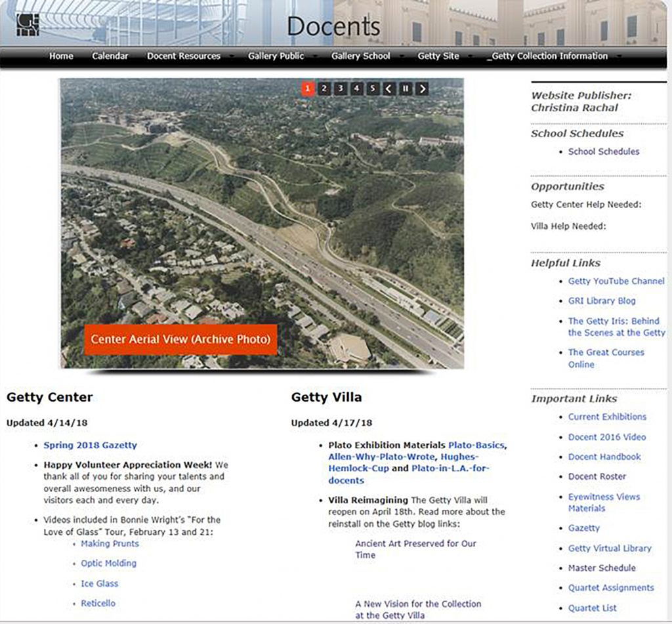Click the Getty Center Help Needed text
The width and height of the screenshot is (672, 624).
click(586, 205)
